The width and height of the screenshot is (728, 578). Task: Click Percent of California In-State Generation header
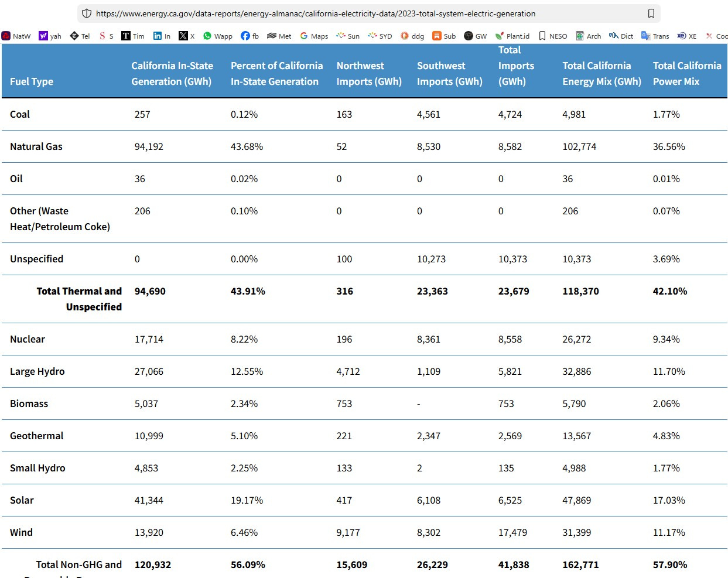point(276,74)
